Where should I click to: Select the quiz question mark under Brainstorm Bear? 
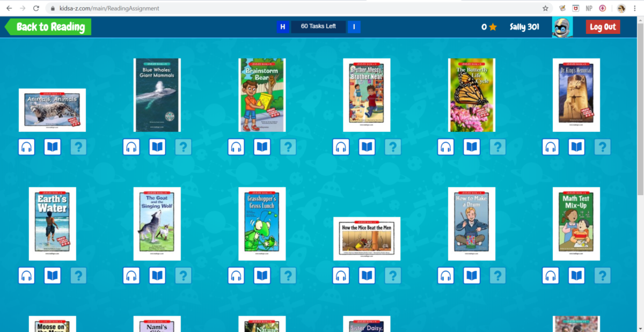pyautogui.click(x=288, y=146)
